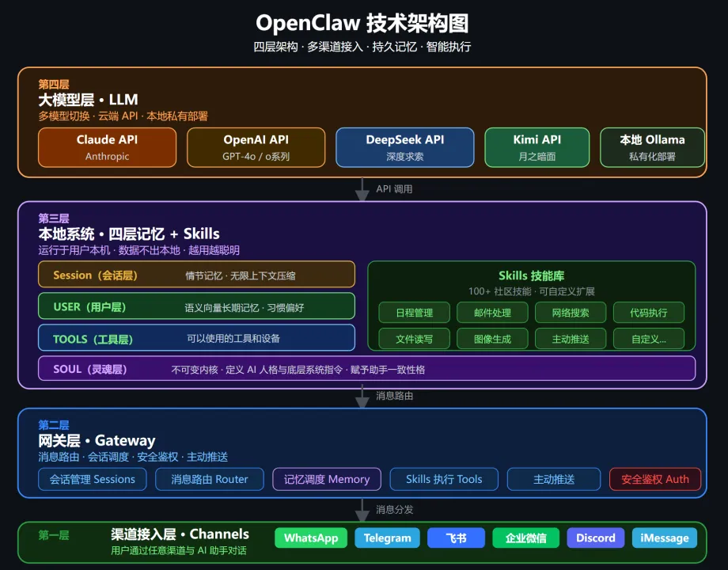Screen dimensions: 728x570
Task: Select the USER（用户层）row
Action: coord(196,306)
